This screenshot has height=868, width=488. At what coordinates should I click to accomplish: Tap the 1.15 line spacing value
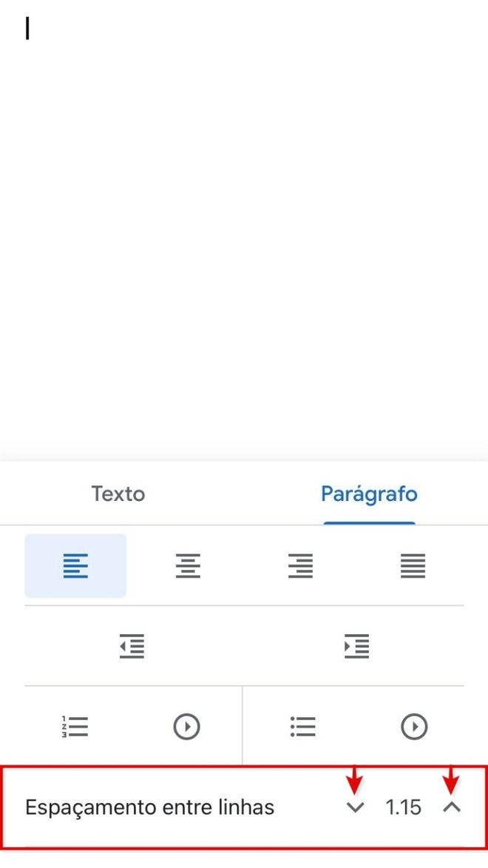pos(404,807)
